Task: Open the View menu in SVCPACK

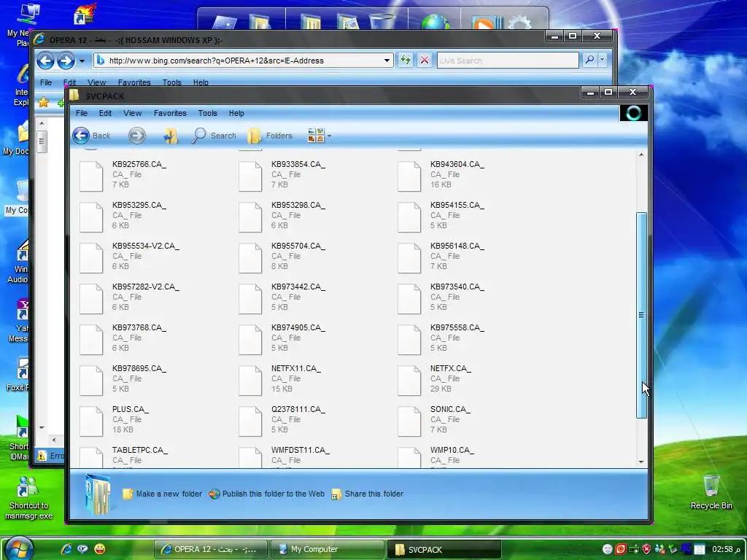Action: tap(133, 113)
